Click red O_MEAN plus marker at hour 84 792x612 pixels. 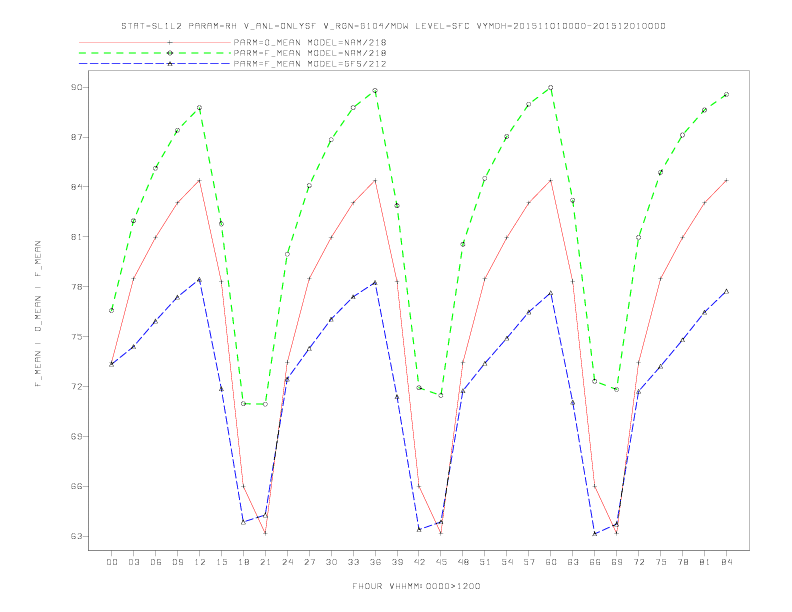726,180
